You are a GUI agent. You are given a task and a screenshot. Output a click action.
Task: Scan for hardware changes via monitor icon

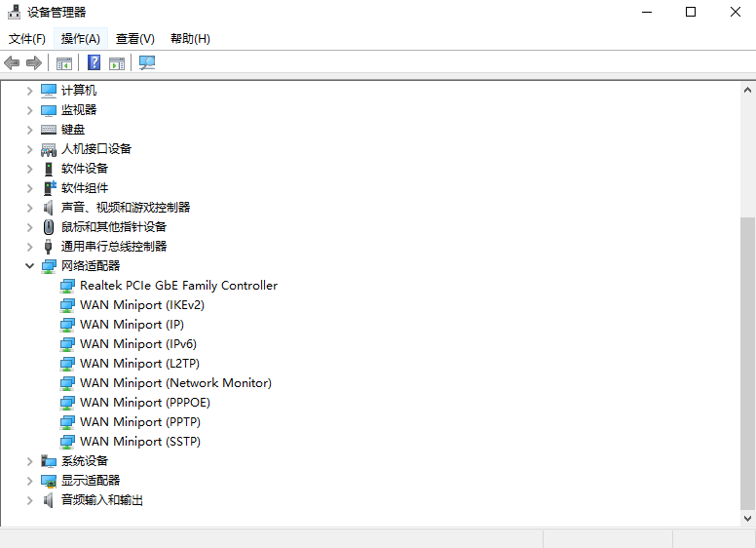pyautogui.click(x=147, y=62)
